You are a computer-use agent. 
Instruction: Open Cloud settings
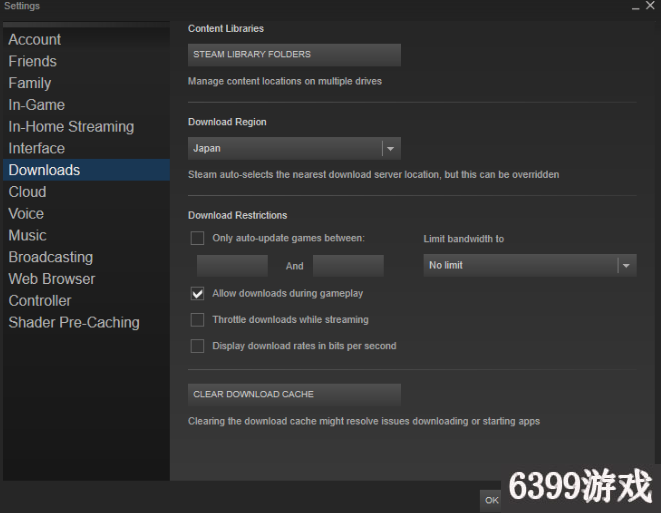(x=86, y=192)
